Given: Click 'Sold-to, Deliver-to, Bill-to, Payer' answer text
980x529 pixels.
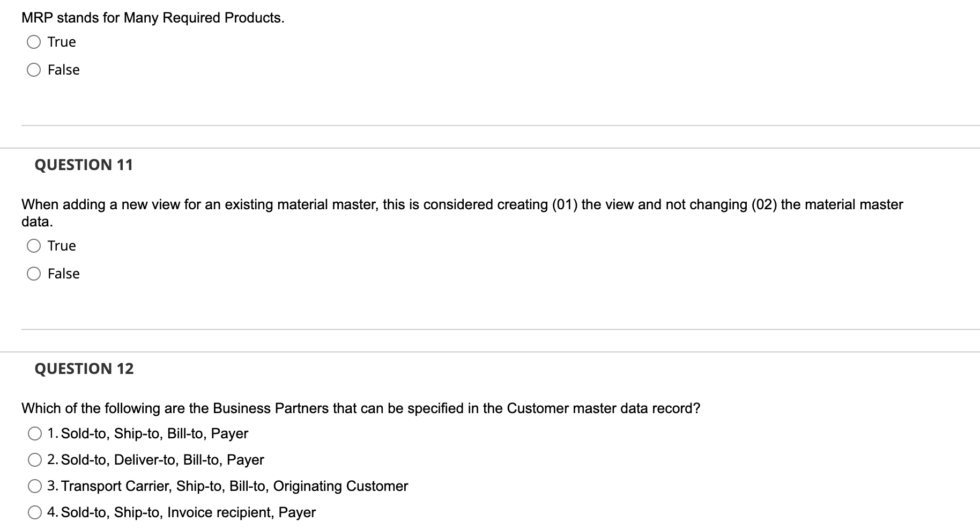Looking at the screenshot, I should [162, 460].
